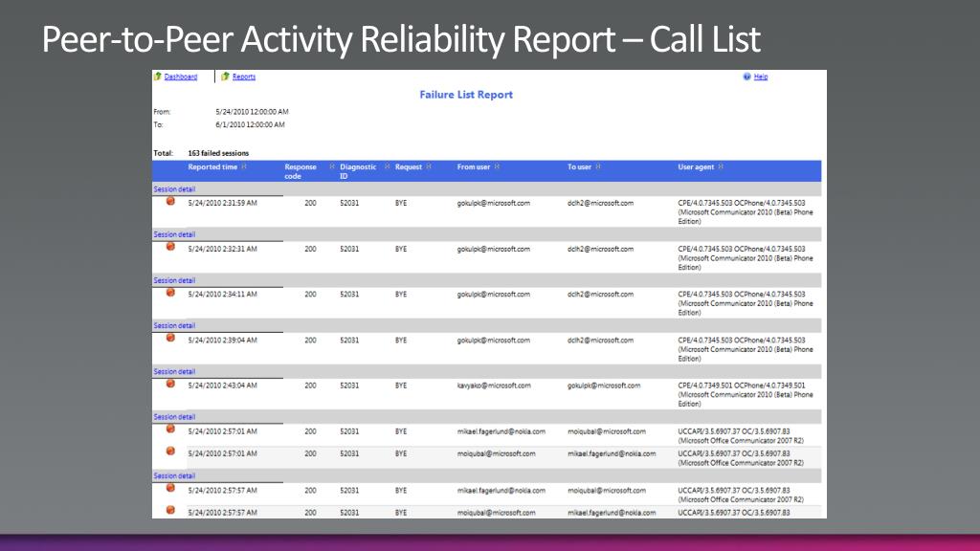The height and width of the screenshot is (551, 980).
Task: Click red failure icon for 2:32:31 AM row
Action: tap(170, 247)
